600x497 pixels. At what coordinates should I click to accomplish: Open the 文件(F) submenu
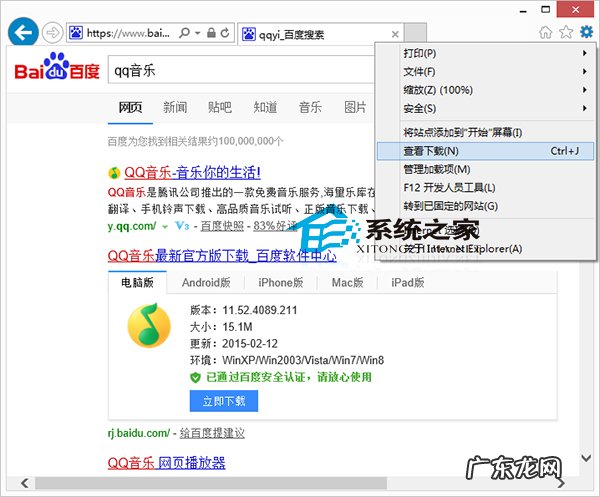tap(485, 72)
